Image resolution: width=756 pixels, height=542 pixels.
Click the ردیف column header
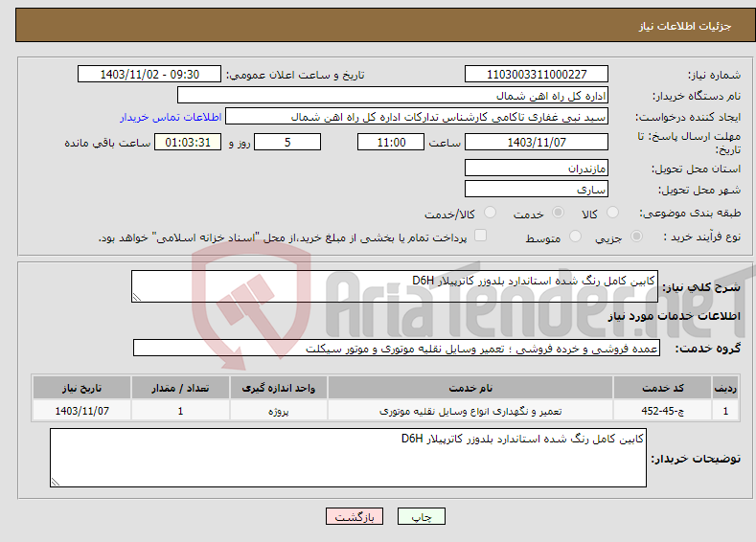725,388
